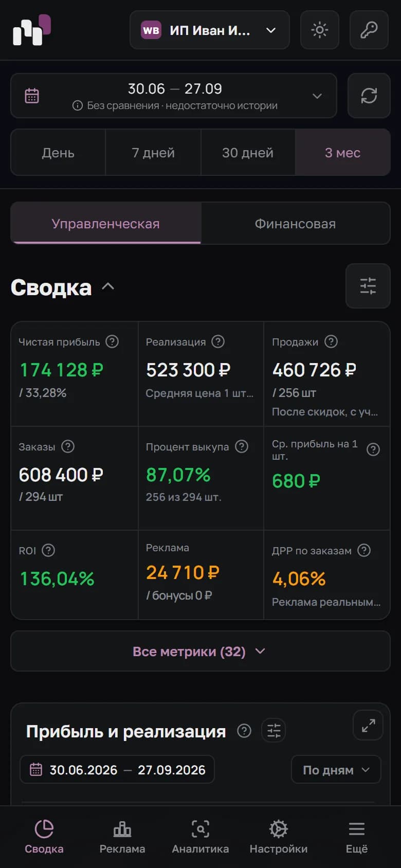
Task: Click the 460 726 ₽ sales value
Action: pos(314,370)
